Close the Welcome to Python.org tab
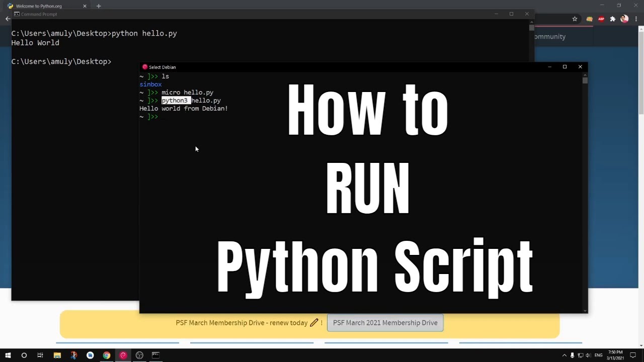 [x=85, y=6]
